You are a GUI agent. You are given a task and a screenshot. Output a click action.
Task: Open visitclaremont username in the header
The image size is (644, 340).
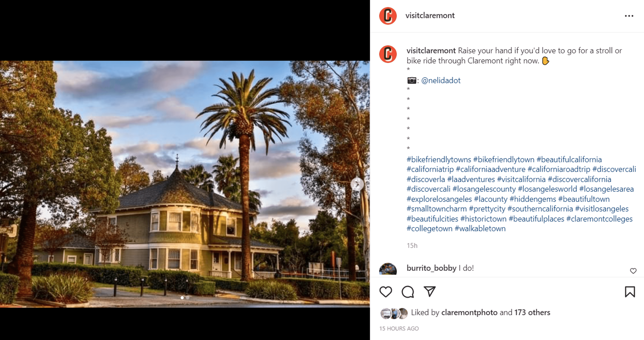[430, 15]
